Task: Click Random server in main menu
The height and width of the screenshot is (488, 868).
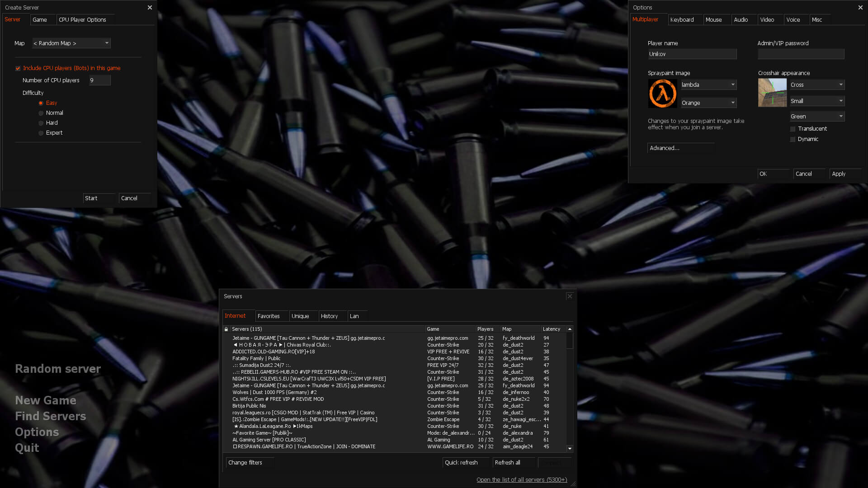Action: tap(58, 369)
